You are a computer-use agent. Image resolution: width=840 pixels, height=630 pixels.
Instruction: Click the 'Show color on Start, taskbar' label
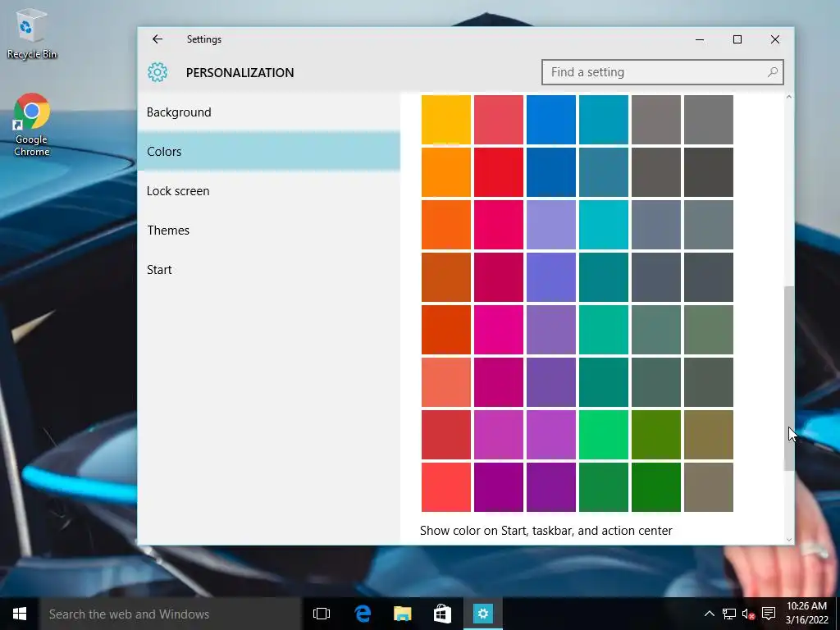pos(546,531)
